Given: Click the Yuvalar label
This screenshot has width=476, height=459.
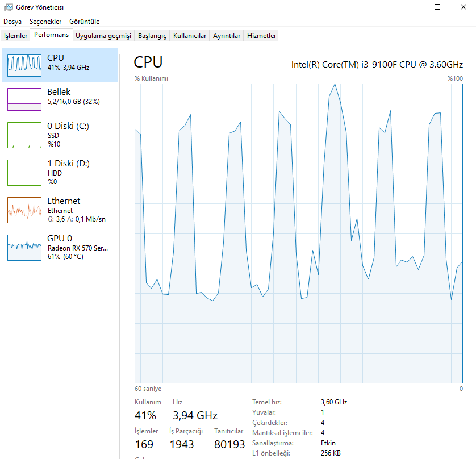Looking at the screenshot, I should (x=264, y=412).
